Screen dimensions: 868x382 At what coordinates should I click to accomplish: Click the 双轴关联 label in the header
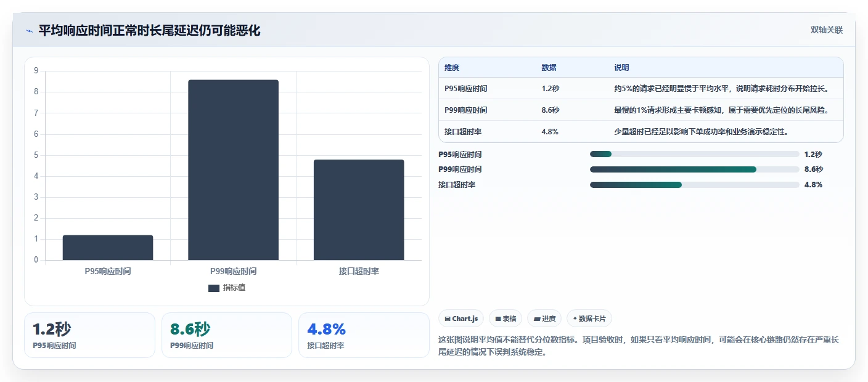click(x=826, y=30)
